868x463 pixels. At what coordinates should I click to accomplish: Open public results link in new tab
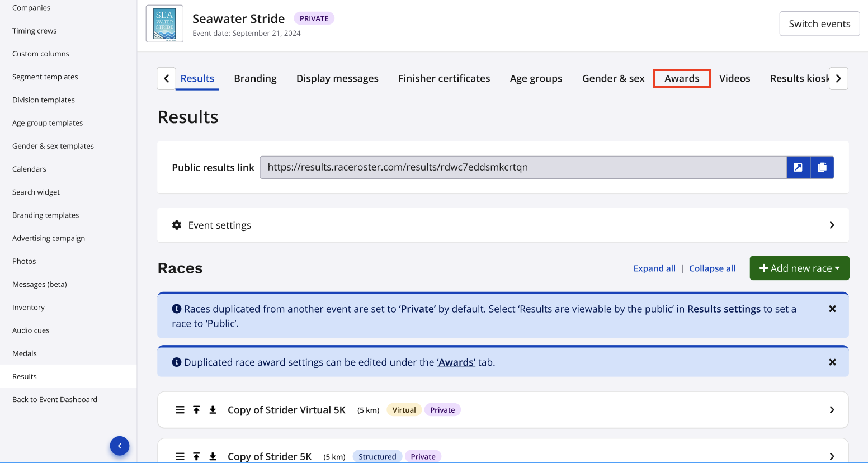coord(798,167)
